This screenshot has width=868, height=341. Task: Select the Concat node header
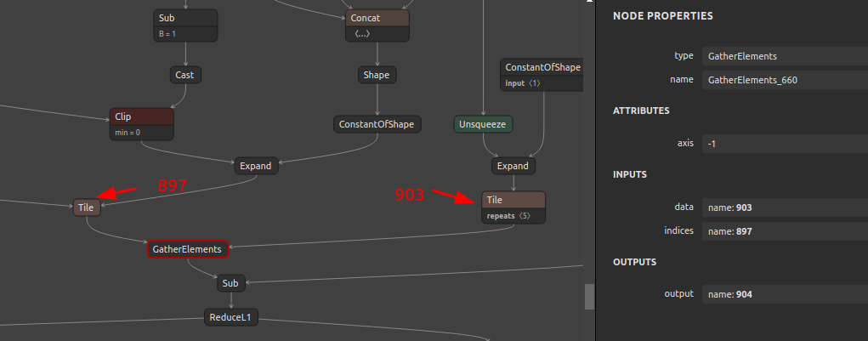click(377, 18)
